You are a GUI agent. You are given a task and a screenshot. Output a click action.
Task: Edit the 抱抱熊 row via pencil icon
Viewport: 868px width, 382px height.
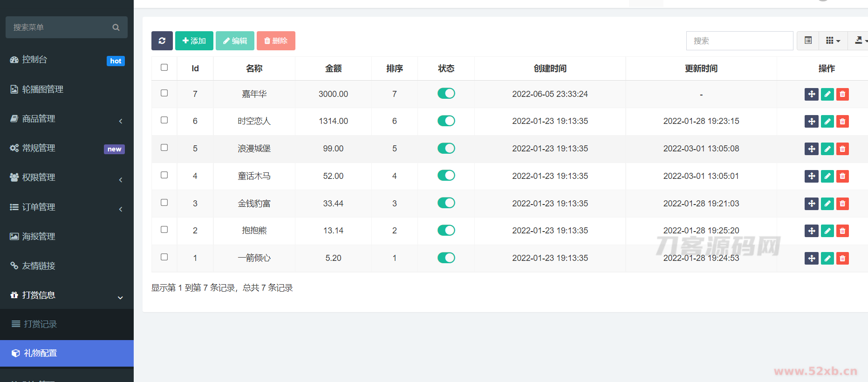pos(827,231)
